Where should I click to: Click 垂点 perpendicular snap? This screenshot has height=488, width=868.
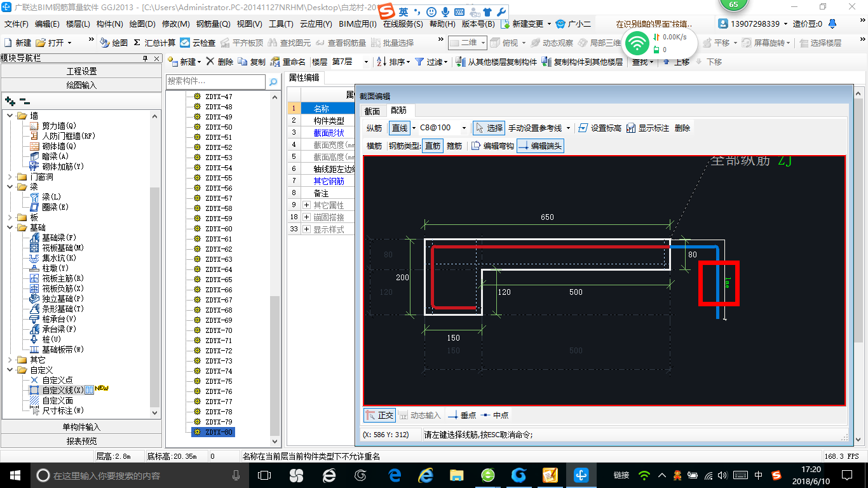pos(462,416)
